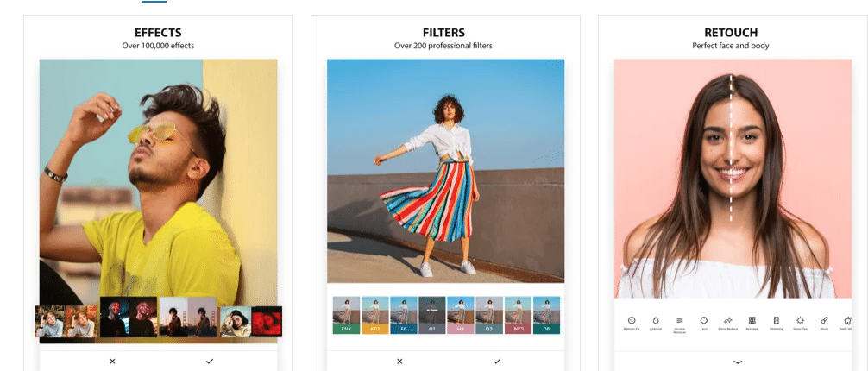The width and height of the screenshot is (868, 371).
Task: Confirm effects with the checkmark
Action: [210, 361]
